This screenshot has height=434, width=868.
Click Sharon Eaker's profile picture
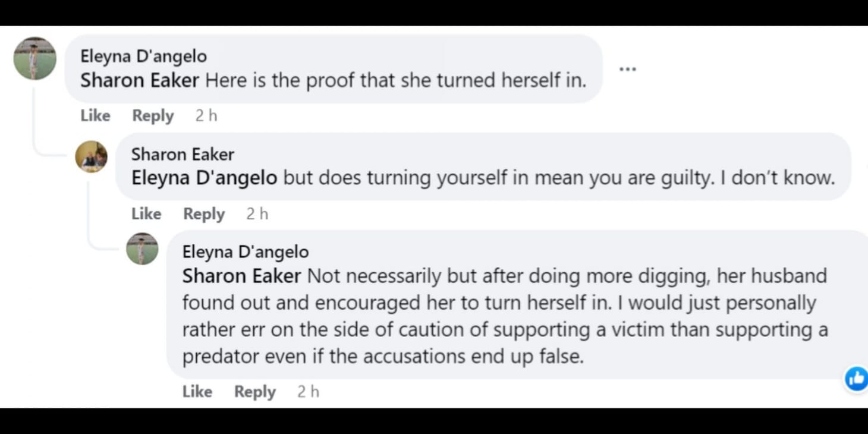click(x=91, y=156)
